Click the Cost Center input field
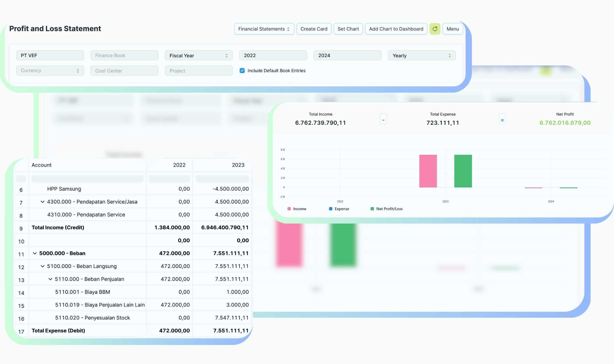The width and height of the screenshot is (614, 364). tap(124, 70)
